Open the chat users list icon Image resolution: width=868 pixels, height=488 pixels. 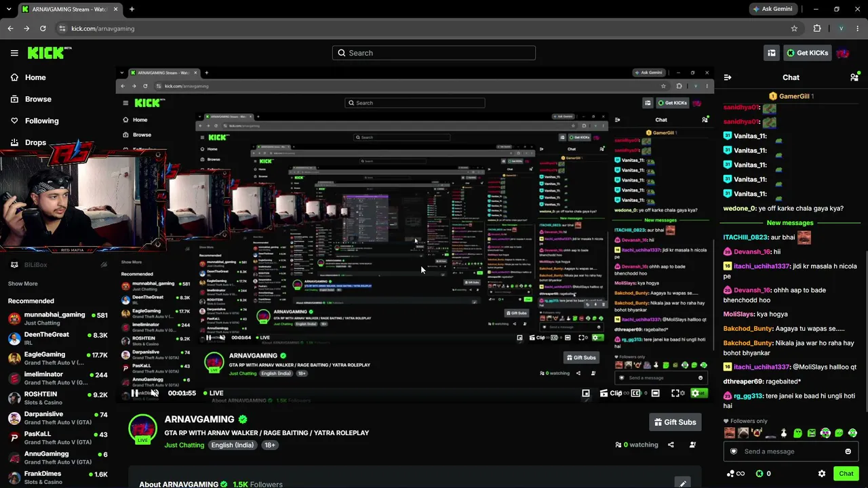click(x=854, y=77)
